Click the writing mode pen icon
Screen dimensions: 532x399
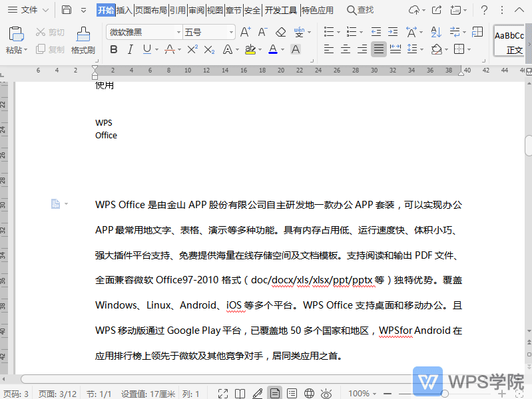coord(258,394)
